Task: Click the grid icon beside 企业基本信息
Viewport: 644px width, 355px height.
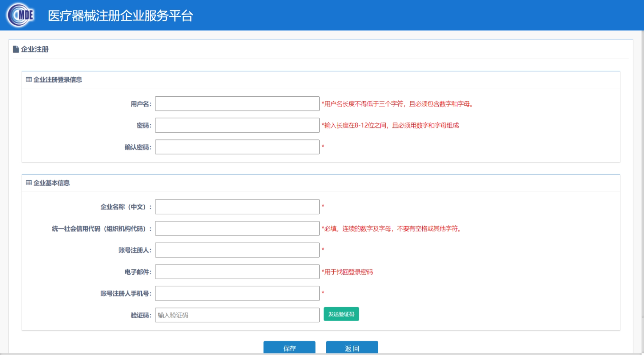Action: click(x=29, y=183)
